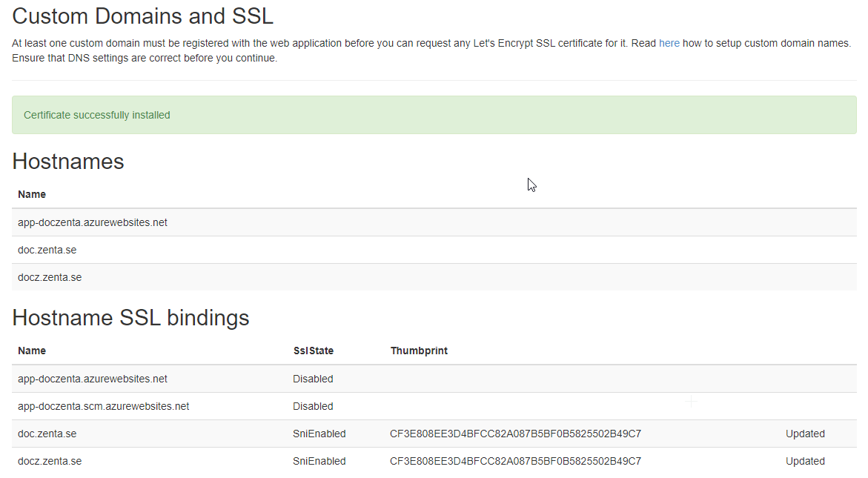
Task: Select doc.zenta.se row in the Hostnames table
Action: 47,250
